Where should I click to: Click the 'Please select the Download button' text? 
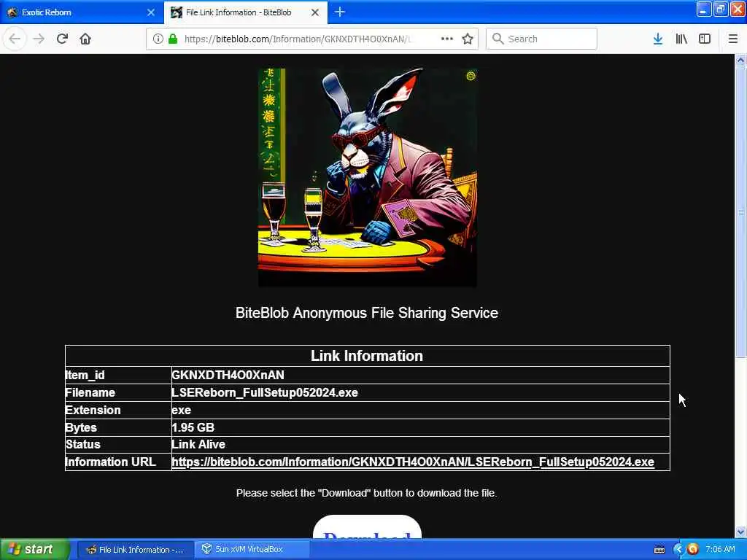pyautogui.click(x=367, y=494)
